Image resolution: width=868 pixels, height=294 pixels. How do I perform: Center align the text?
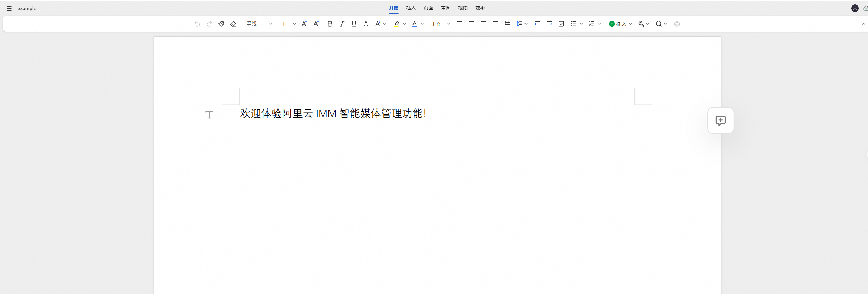tap(471, 24)
